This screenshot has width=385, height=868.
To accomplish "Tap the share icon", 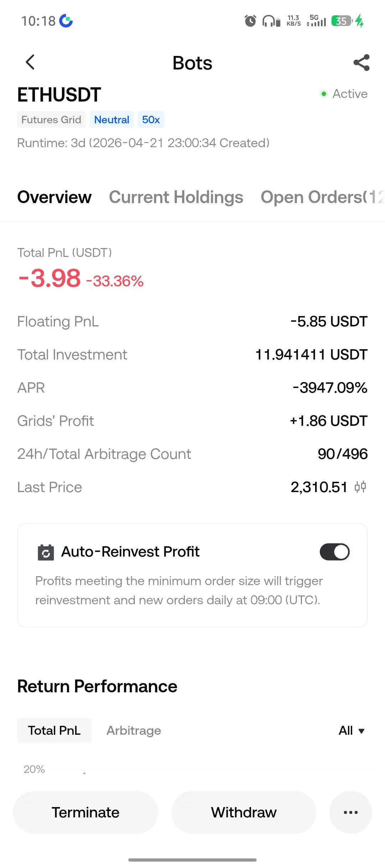I will (361, 63).
